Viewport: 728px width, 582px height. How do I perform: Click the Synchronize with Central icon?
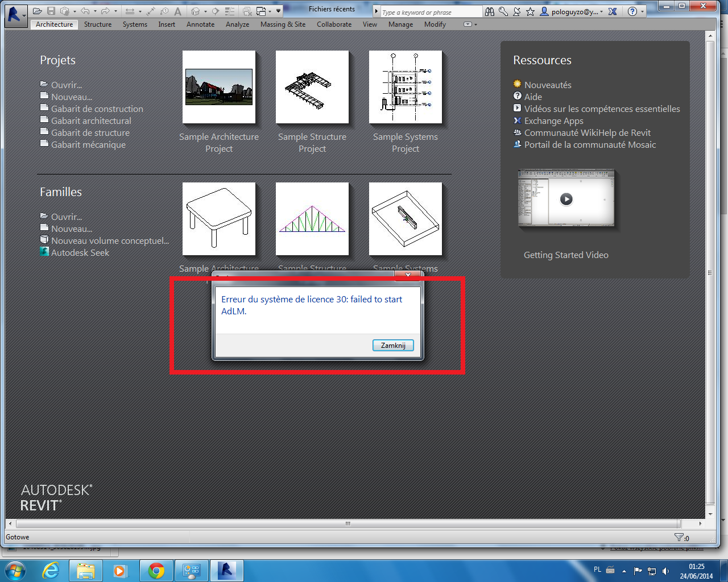(x=64, y=11)
